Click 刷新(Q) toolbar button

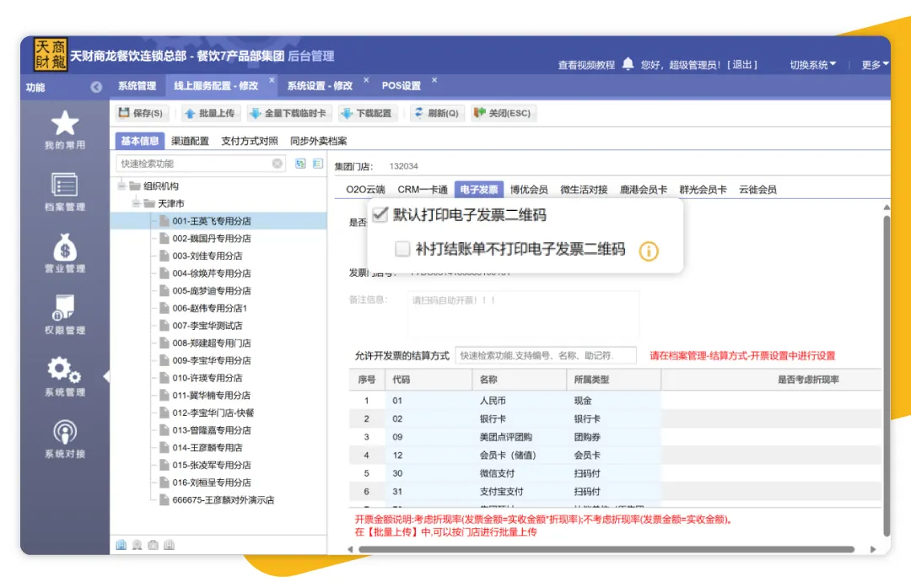click(437, 113)
